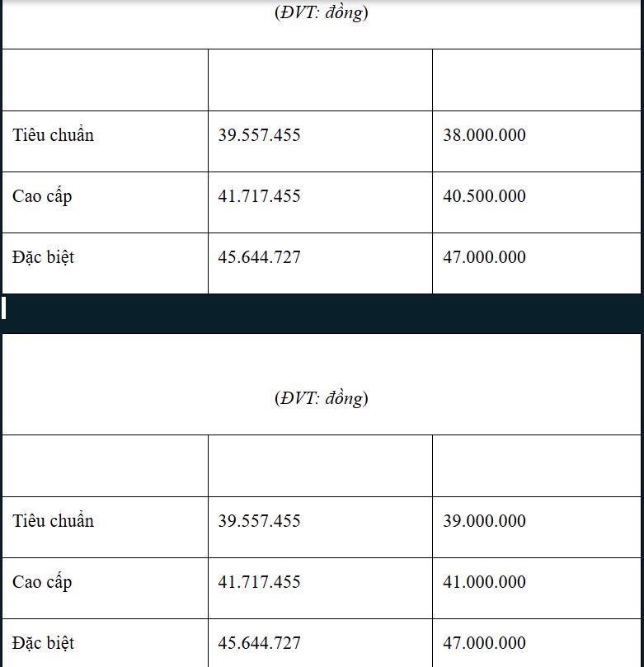Select 41.717.455 in the upper table
The image size is (644, 667).
pos(259,196)
